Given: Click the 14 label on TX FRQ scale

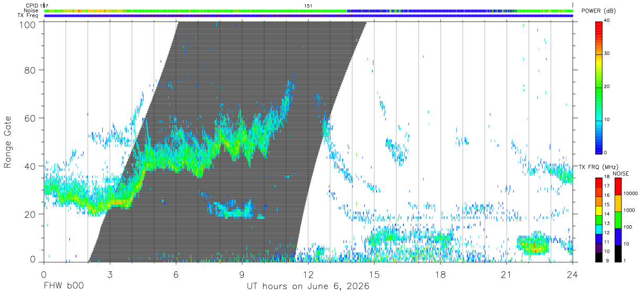Looking at the screenshot, I should (607, 214).
